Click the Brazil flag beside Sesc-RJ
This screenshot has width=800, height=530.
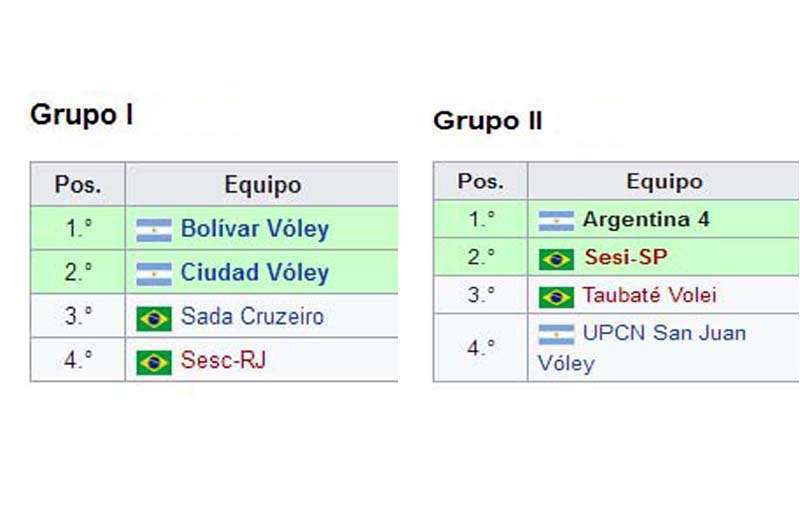click(x=154, y=363)
